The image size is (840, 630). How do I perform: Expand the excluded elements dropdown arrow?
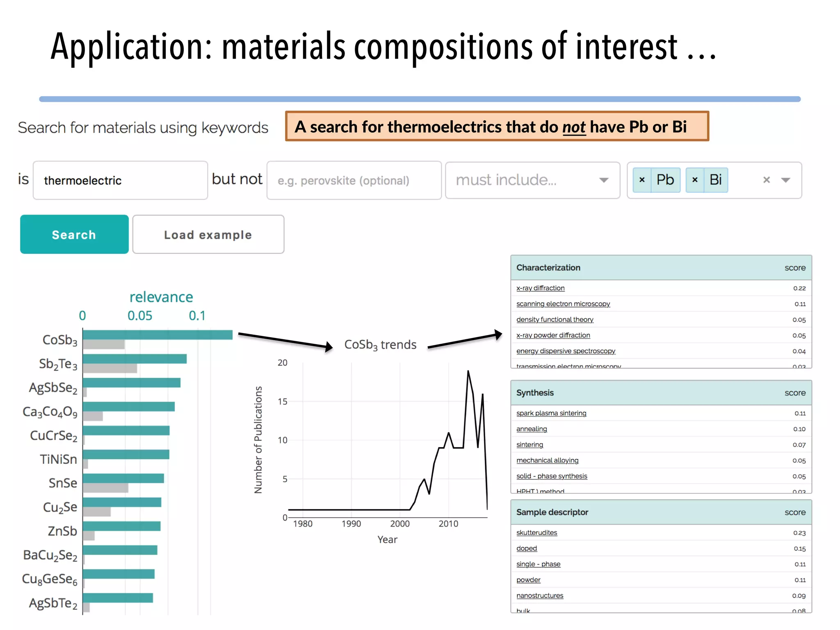tap(785, 180)
